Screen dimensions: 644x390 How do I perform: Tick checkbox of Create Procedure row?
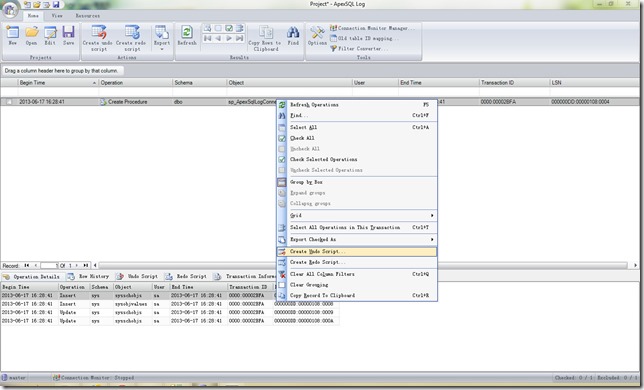tap(9, 102)
